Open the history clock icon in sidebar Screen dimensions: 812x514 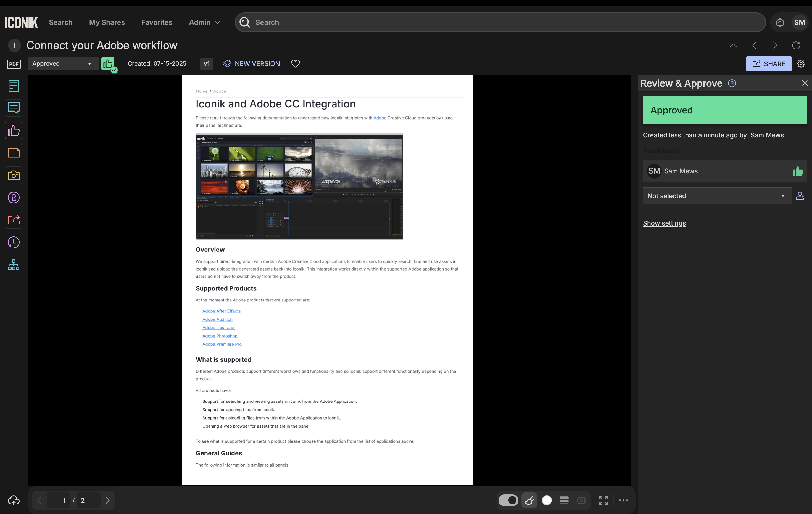pyautogui.click(x=14, y=242)
